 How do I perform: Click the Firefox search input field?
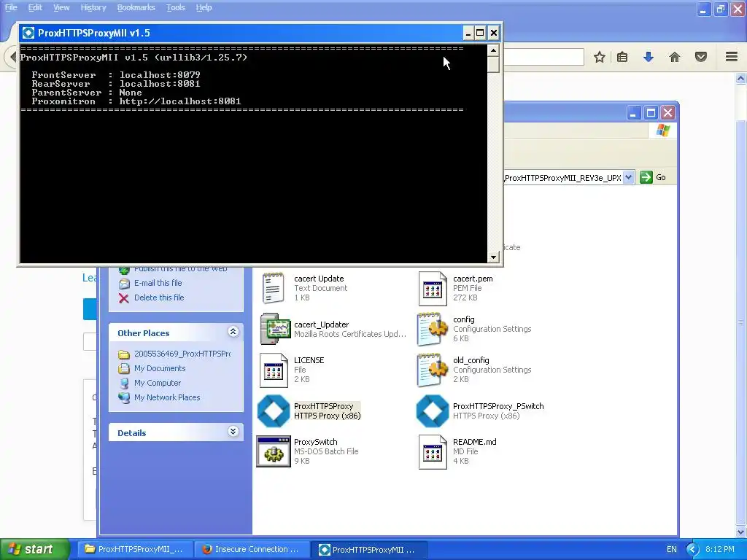(543, 57)
